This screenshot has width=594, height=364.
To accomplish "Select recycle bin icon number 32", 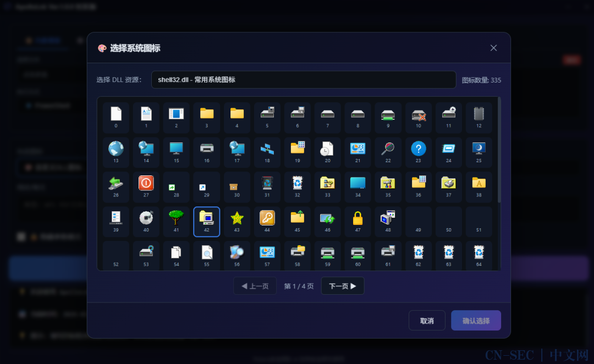I will [x=298, y=187].
